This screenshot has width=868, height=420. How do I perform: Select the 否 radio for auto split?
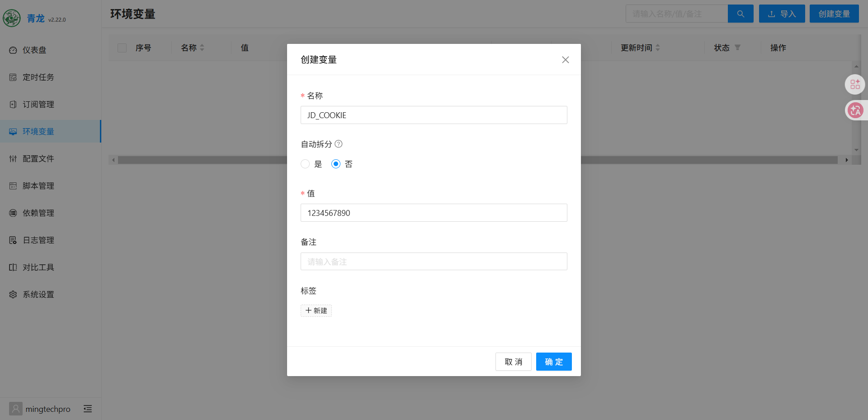pyautogui.click(x=336, y=164)
